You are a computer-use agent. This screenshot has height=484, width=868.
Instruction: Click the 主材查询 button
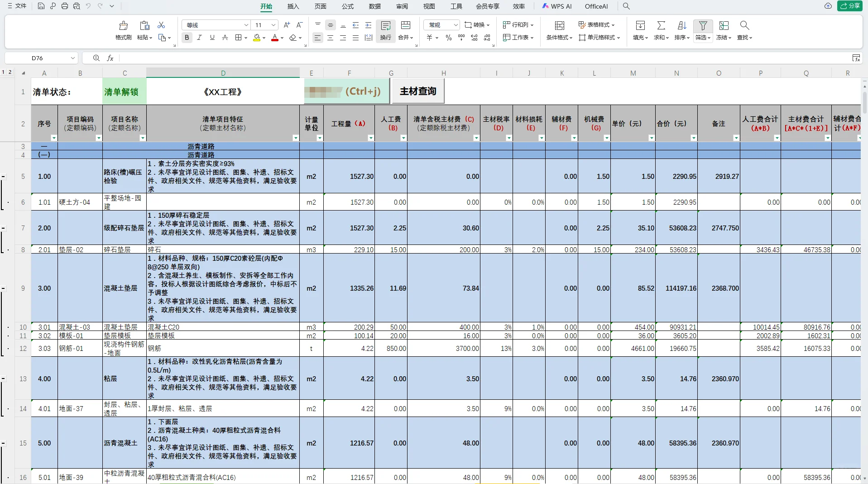pos(417,91)
